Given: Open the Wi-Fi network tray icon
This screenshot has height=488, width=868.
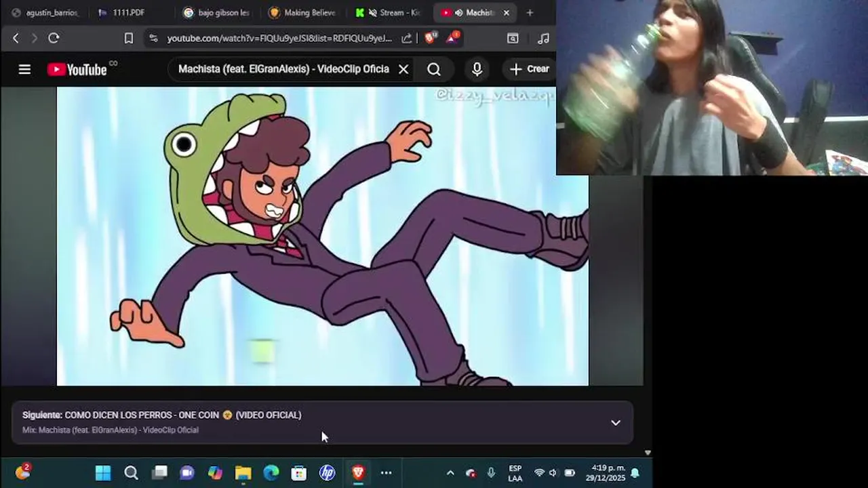Looking at the screenshot, I should [539, 472].
